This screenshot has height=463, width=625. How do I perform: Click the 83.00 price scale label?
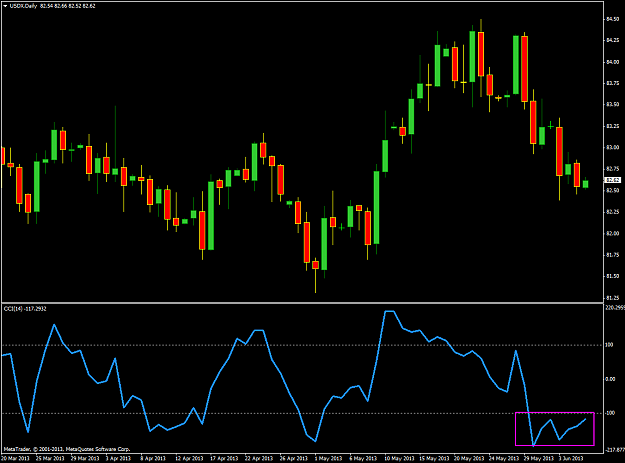click(x=613, y=147)
